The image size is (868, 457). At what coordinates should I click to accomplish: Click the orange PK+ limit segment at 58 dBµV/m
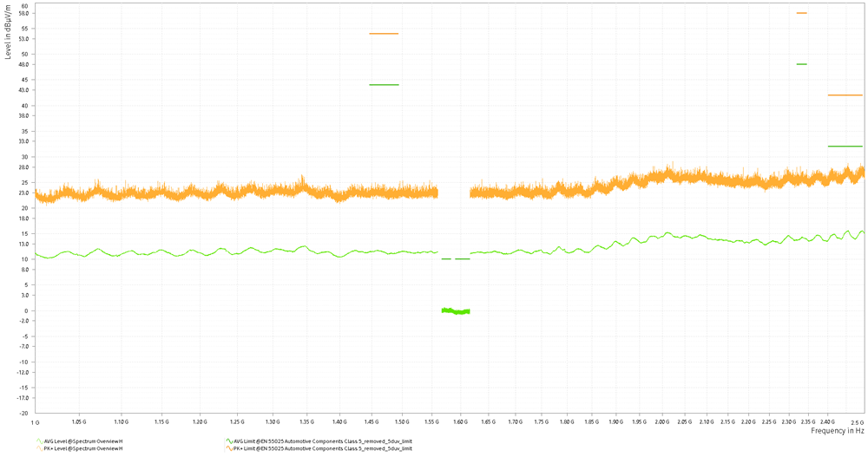[802, 13]
